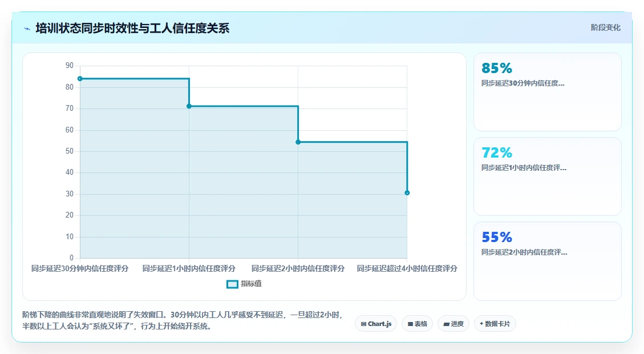Click the 数据卡片 sparkle icon

coord(482,324)
